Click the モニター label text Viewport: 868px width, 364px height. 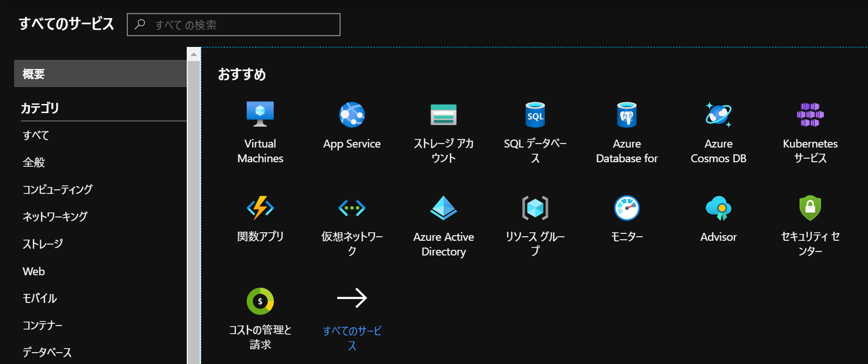coord(627,237)
